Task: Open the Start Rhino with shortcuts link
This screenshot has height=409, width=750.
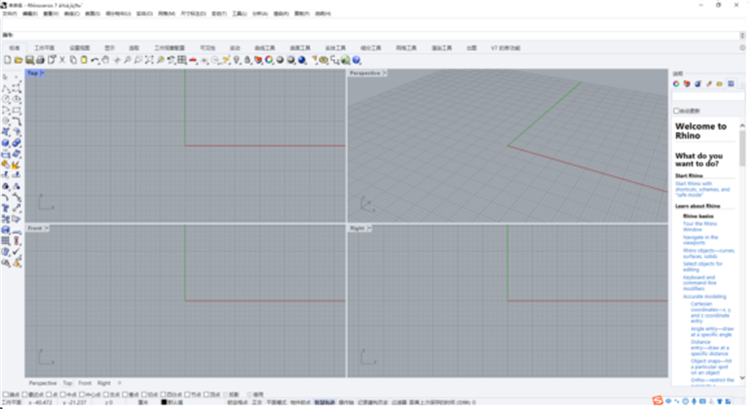Action: pyautogui.click(x=702, y=189)
